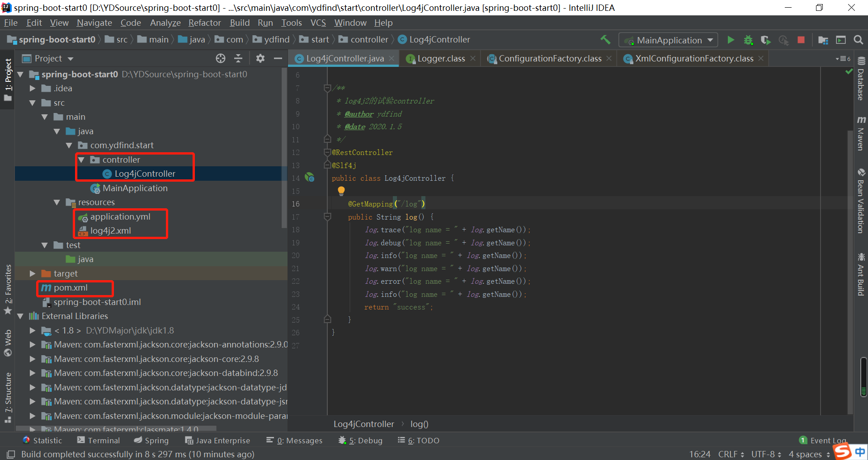Change file encoding UTF-8 in status bar
Viewport: 868px width, 460px height.
[766, 454]
